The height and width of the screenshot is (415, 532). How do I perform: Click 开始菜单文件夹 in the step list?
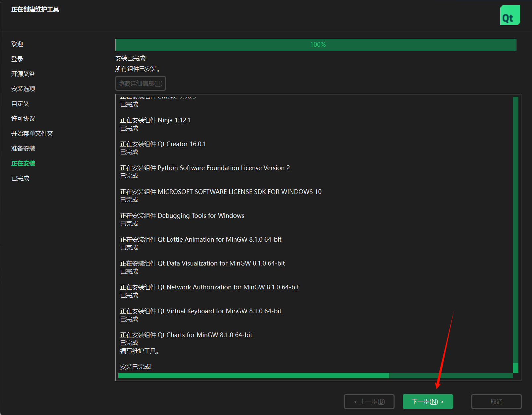[x=32, y=133]
